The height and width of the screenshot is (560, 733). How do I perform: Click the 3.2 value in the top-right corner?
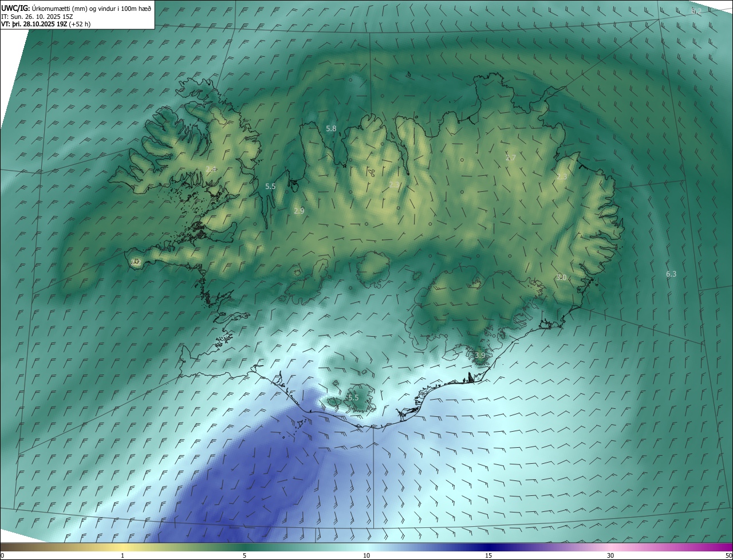click(696, 11)
